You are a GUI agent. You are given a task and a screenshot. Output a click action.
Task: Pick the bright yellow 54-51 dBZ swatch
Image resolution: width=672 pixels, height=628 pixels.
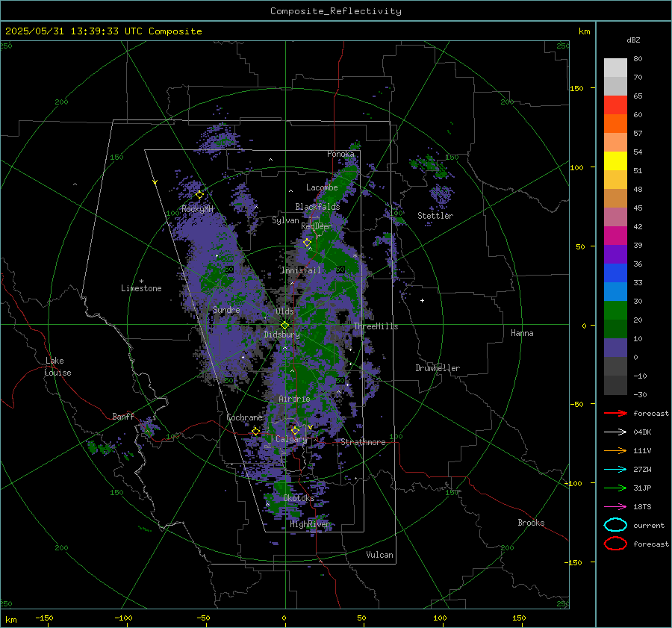coord(615,161)
